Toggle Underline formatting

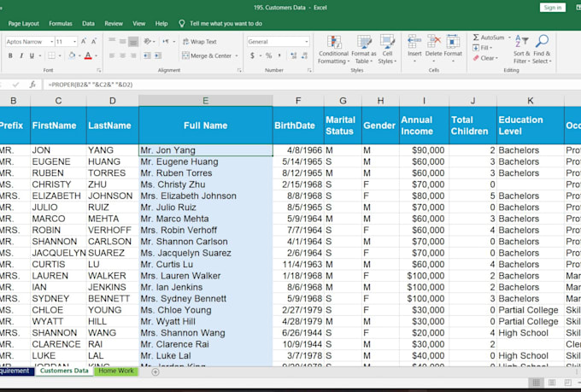tap(32, 56)
